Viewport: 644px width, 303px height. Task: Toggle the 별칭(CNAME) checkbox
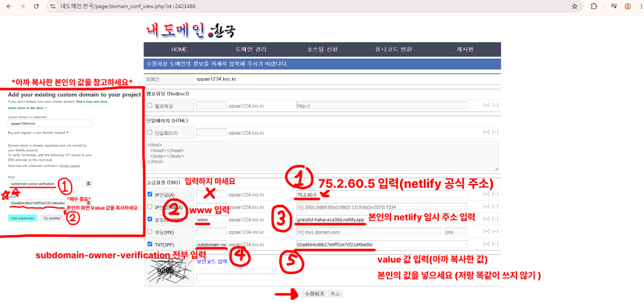point(150,219)
